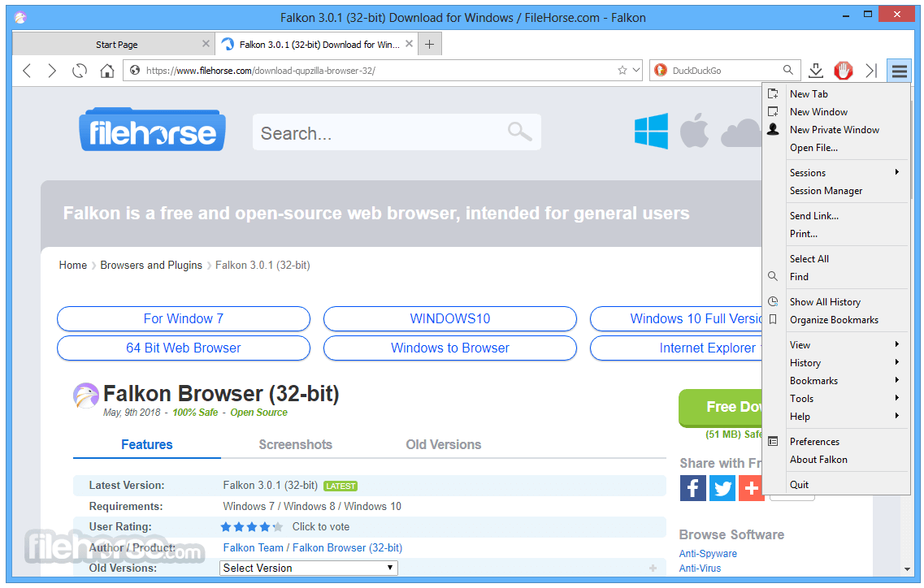Close the Falkon 3.0.1 download tab
924x588 pixels.
409,44
